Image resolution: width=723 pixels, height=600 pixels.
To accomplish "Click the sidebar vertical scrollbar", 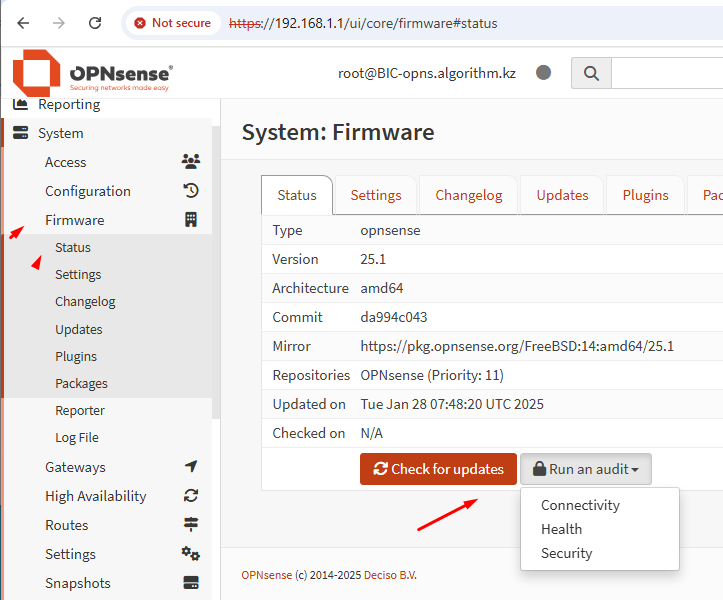I will pyautogui.click(x=216, y=272).
